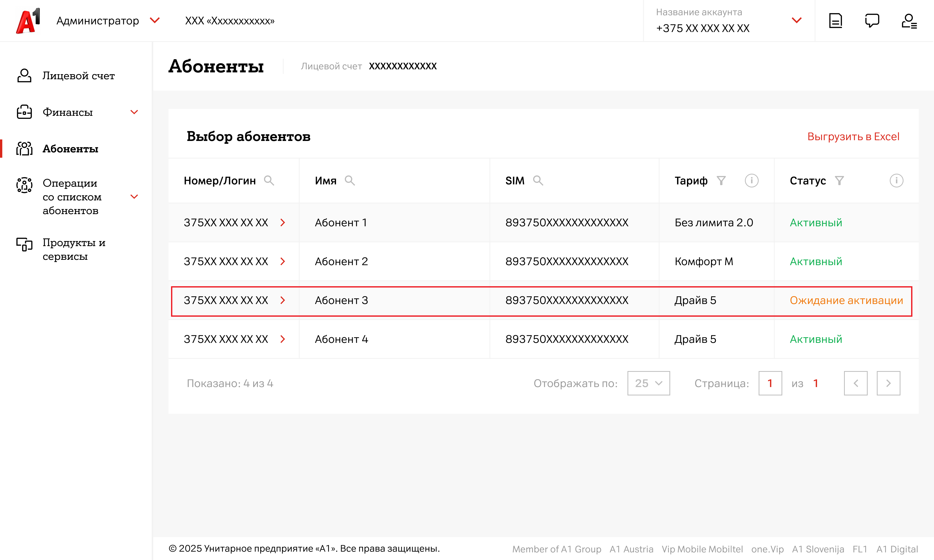This screenshot has width=934, height=560.
Task: Click the user profile icon in header
Action: (909, 21)
